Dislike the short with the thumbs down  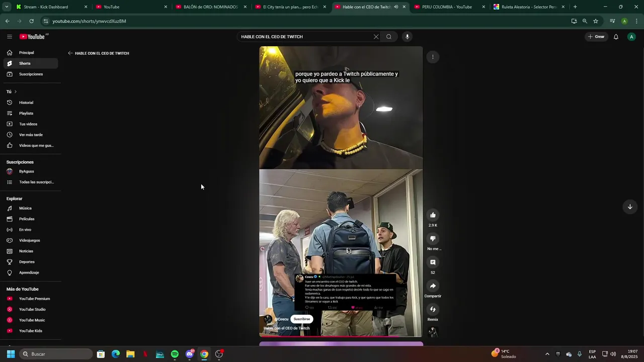tap(433, 239)
